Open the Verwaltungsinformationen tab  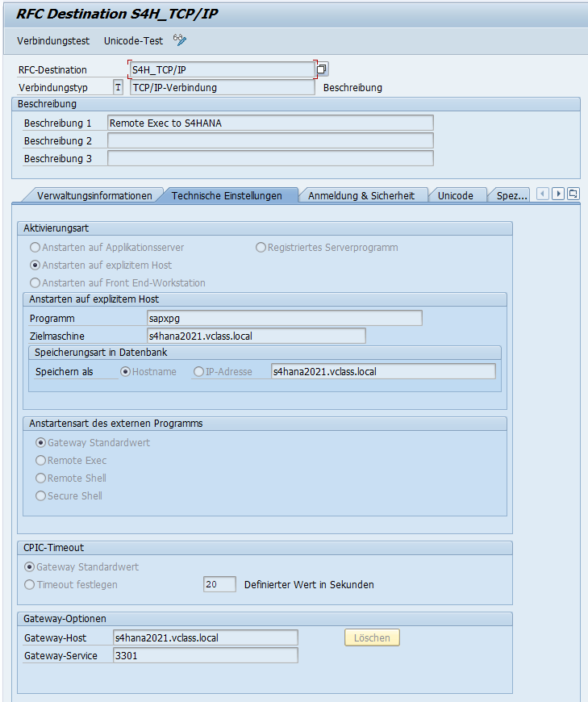94,195
